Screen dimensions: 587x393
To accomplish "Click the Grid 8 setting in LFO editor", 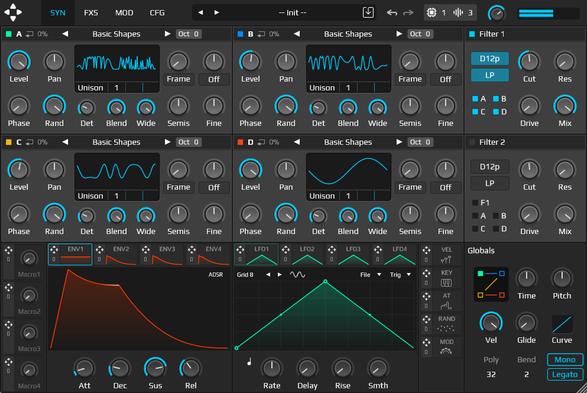I will pos(245,275).
